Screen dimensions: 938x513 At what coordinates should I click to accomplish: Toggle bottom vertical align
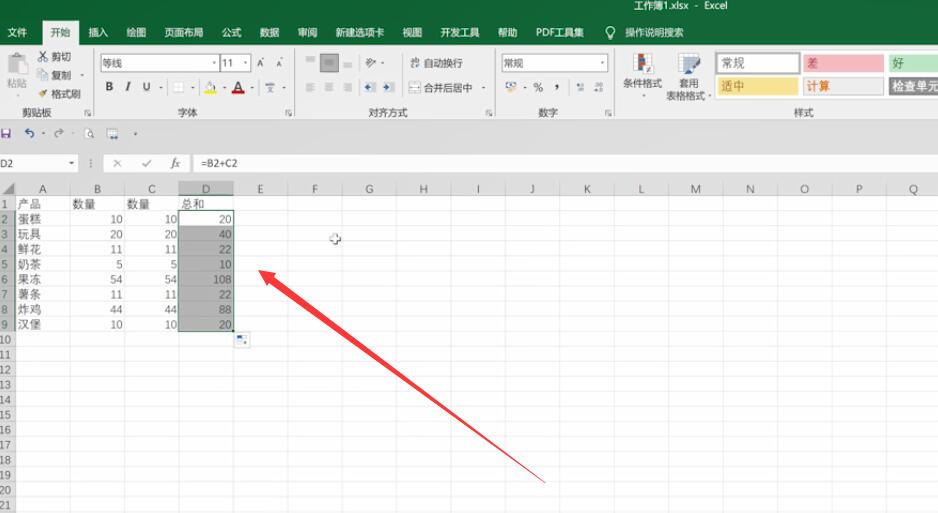348,63
